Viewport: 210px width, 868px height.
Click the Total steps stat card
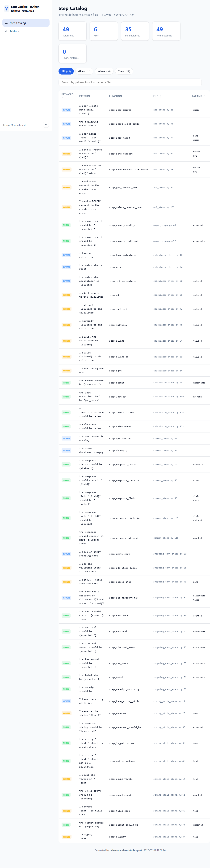(72, 31)
